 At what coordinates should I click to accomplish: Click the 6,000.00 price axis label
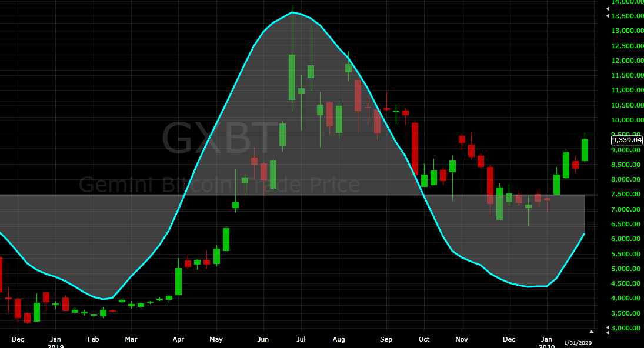coord(626,239)
